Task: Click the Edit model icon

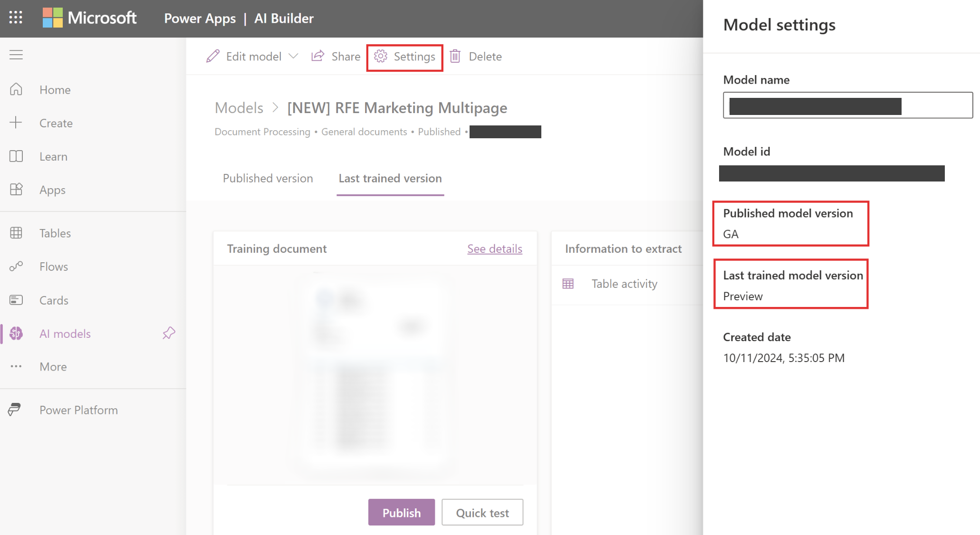Action: click(x=211, y=56)
